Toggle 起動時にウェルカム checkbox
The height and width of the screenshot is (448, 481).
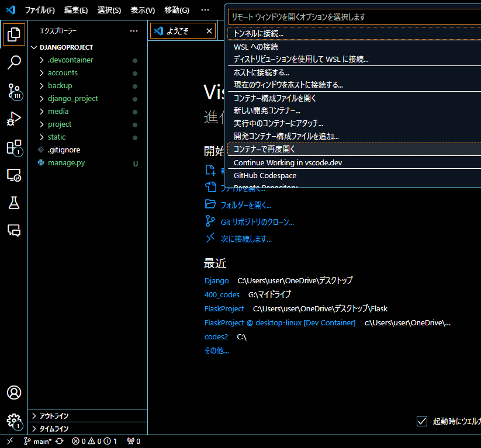pos(422,421)
